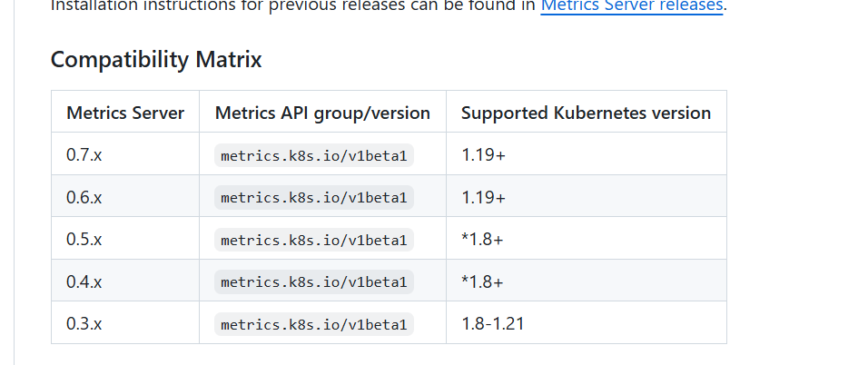Select the 0.7.x Metrics Server cell

tap(84, 155)
